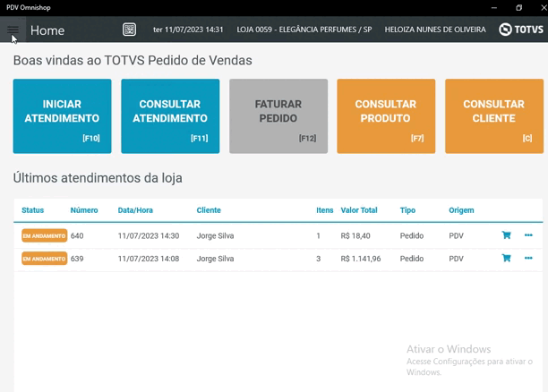
Task: Open more options for order 639
Action: tap(528, 258)
